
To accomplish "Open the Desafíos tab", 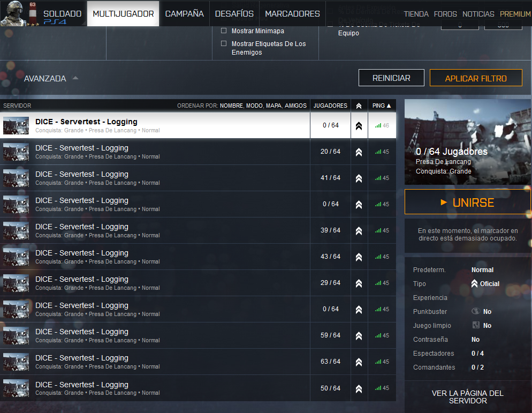I will 234,13.
